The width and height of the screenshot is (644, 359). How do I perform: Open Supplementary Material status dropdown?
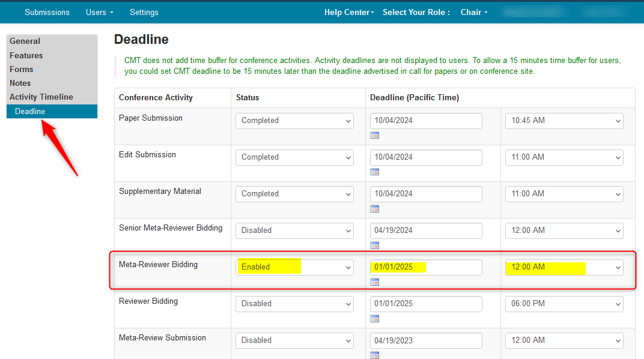pos(294,194)
